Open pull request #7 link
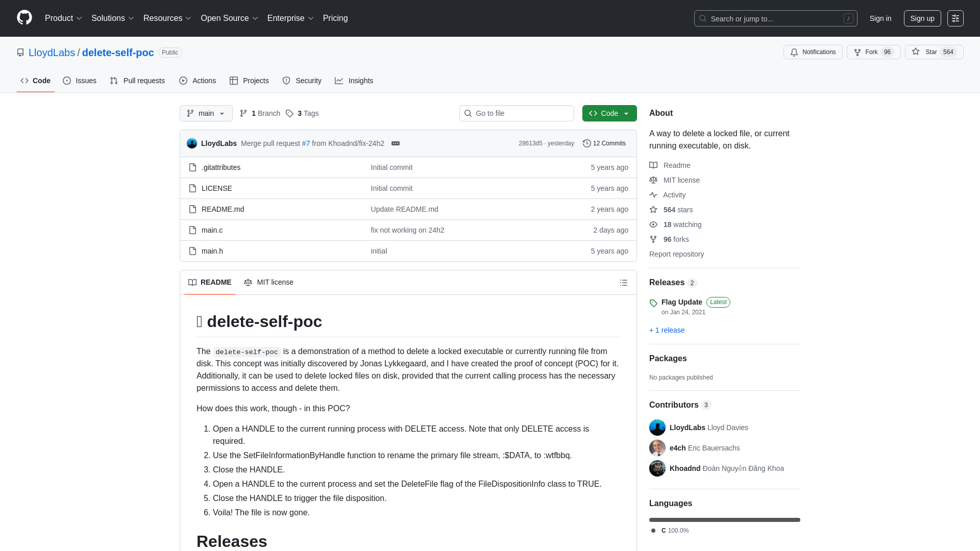Viewport: 980px width, 551px height. tap(306, 143)
